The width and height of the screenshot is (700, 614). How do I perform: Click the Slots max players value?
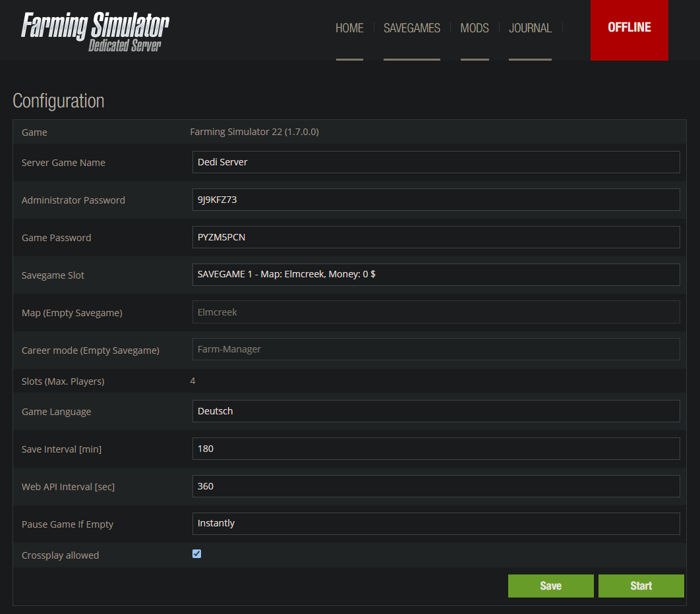click(x=192, y=381)
